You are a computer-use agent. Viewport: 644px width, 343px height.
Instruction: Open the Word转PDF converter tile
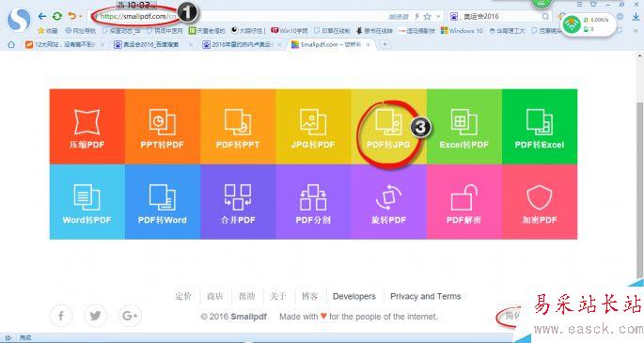[87, 202]
